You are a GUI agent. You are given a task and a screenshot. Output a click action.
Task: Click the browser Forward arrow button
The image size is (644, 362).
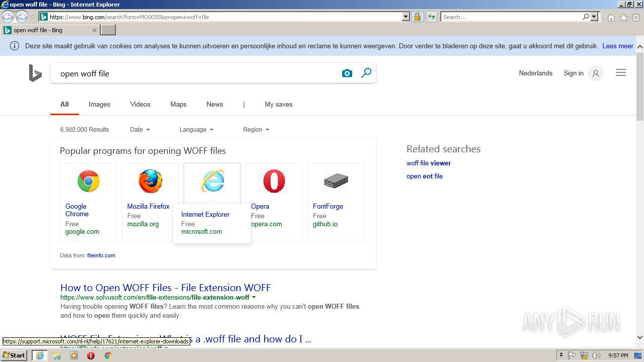tap(22, 17)
